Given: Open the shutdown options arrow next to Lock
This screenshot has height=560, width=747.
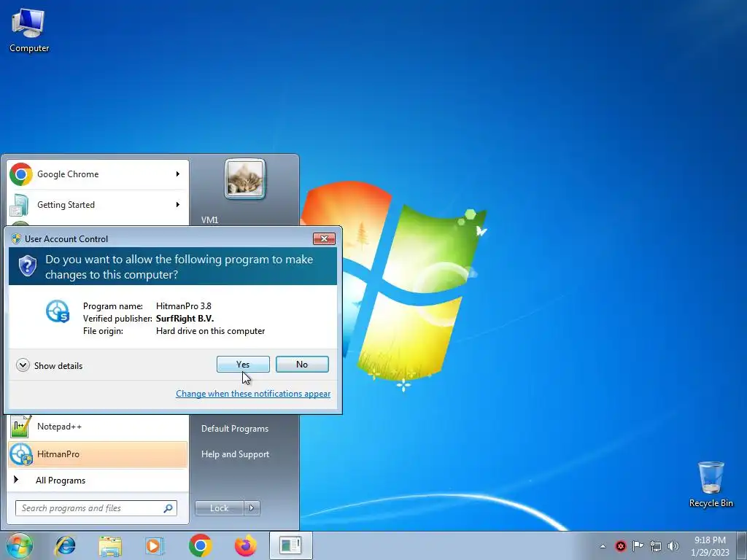Looking at the screenshot, I should coord(252,508).
